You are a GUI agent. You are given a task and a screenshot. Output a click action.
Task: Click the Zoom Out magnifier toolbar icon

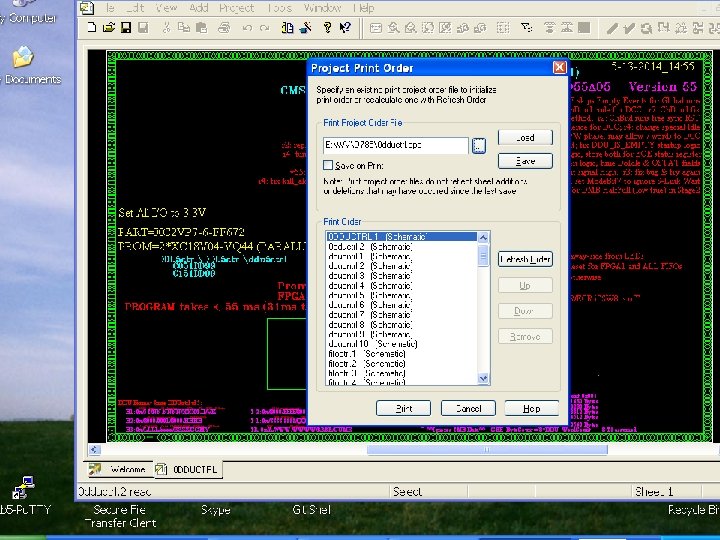coord(411,28)
